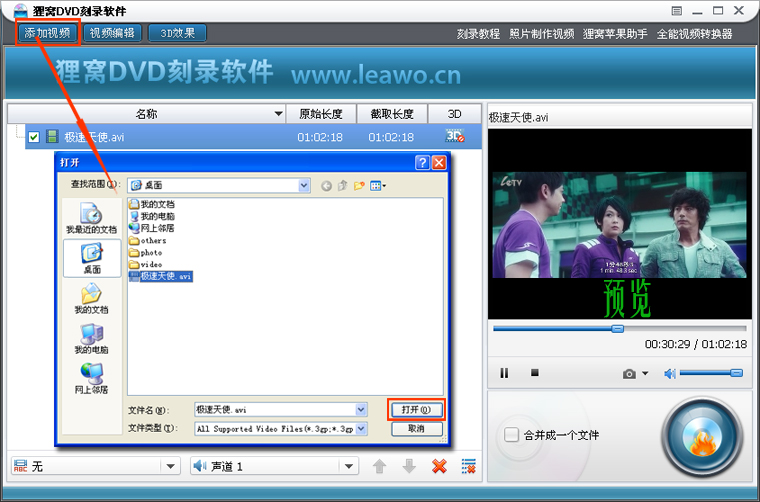The height and width of the screenshot is (502, 760).
Task: Click the Back navigation icon in the dialog
Action: point(326,186)
